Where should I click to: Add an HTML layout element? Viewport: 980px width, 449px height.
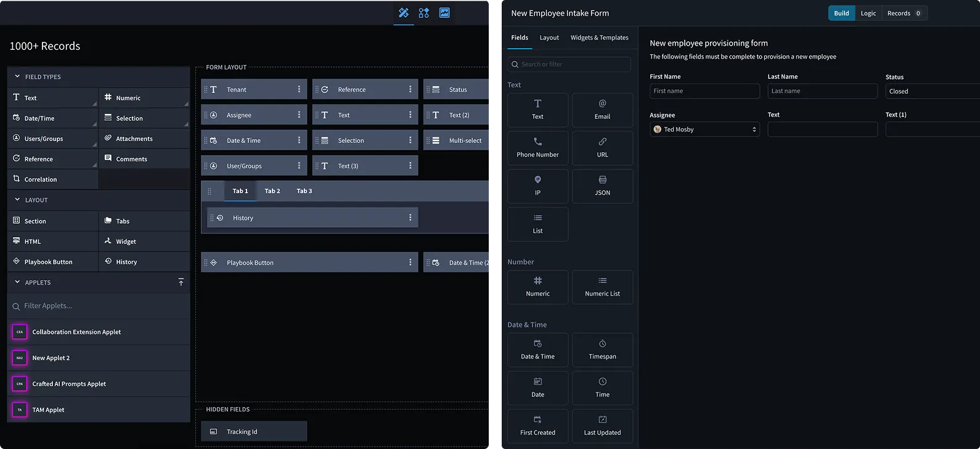[x=53, y=241]
